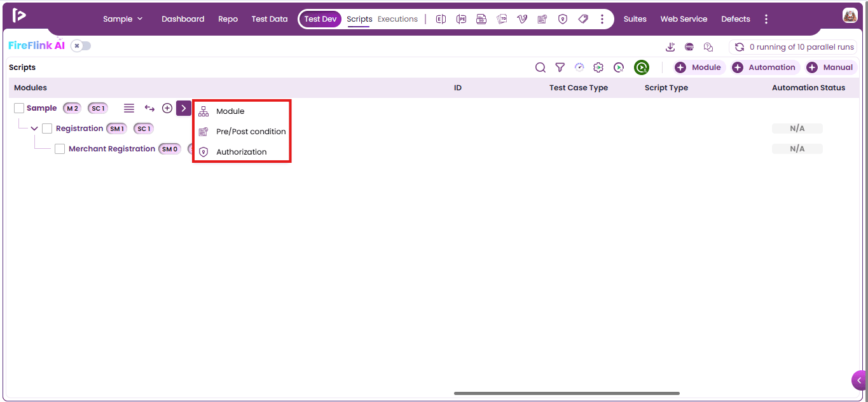Open the gear settings icon in Scripts toolbar

pyautogui.click(x=598, y=67)
